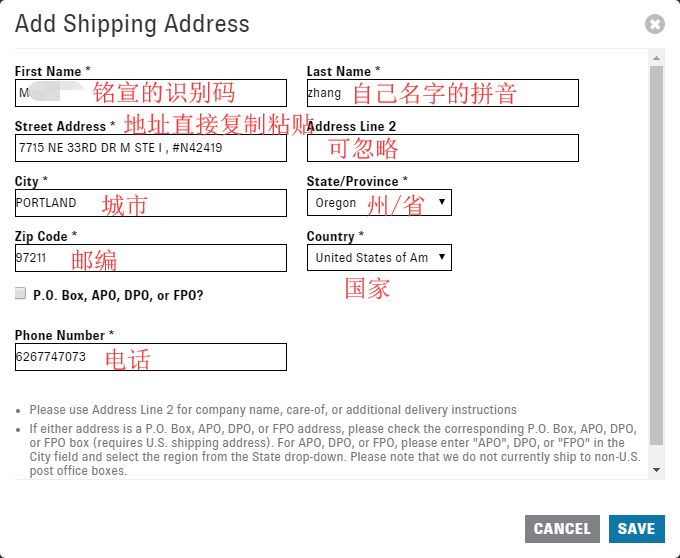Click the City field showing PORTLAND

coord(150,203)
